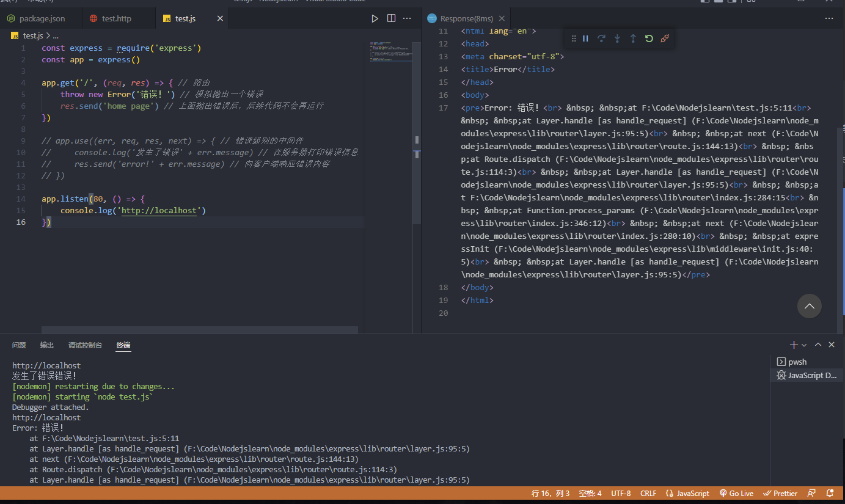Switch to the test.http tab
845x504 pixels.
click(x=119, y=19)
